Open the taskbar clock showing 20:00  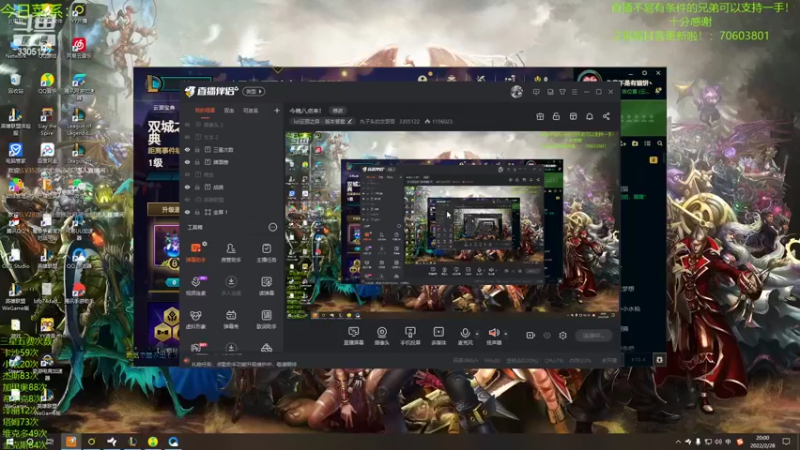coord(764,442)
